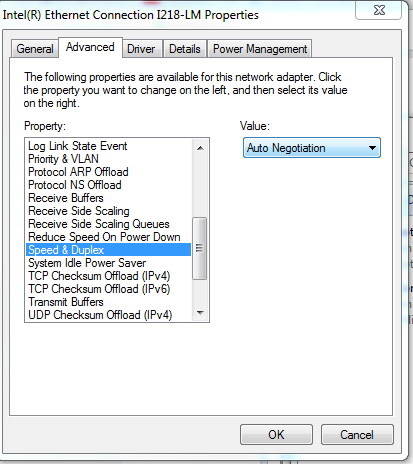Go to the Power Management tab
The height and width of the screenshot is (464, 413).
tap(260, 49)
